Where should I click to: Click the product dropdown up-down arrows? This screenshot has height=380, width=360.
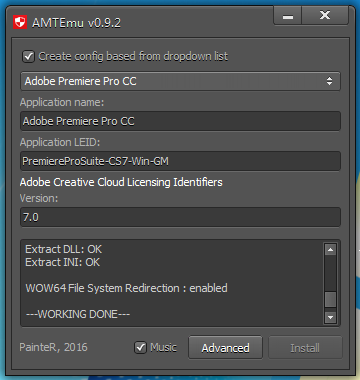pyautogui.click(x=329, y=81)
